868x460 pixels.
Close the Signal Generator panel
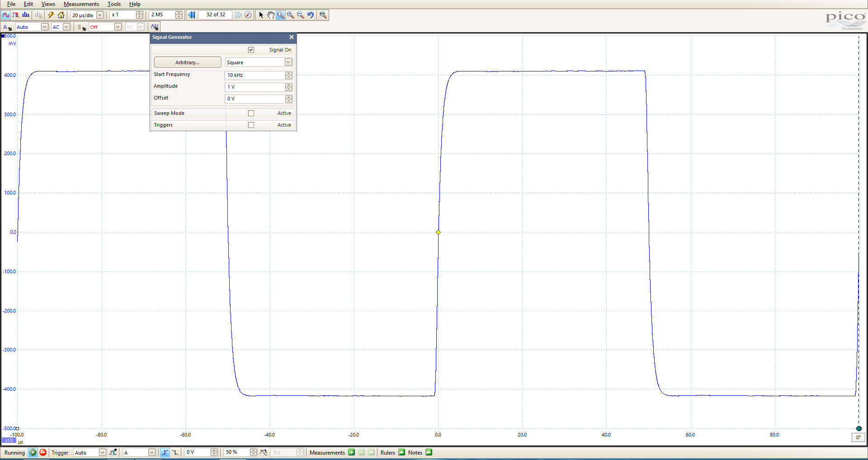[292, 37]
